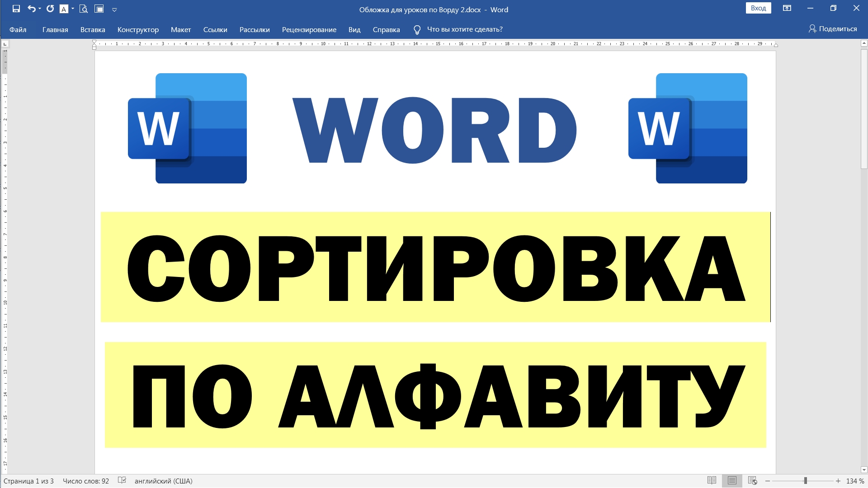
Task: Click the zoom in plus button
Action: pos(838,481)
